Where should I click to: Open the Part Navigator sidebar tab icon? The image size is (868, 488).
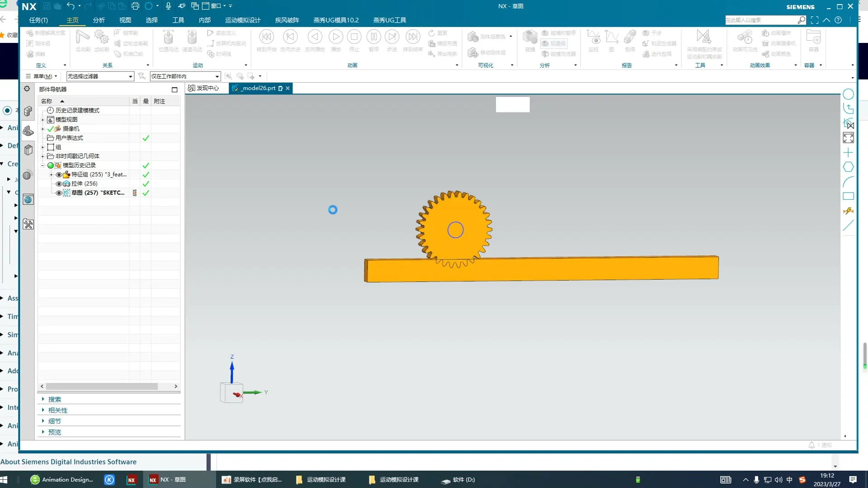[x=28, y=131]
